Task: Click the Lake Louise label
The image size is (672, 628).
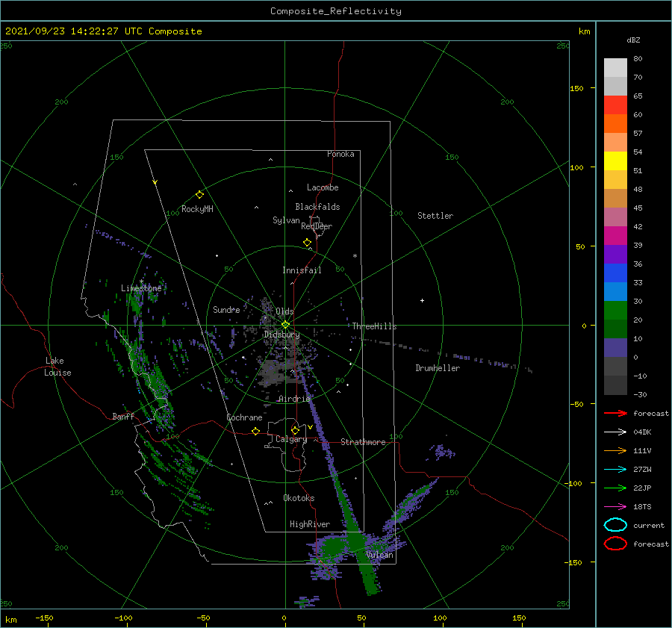Action: (57, 367)
